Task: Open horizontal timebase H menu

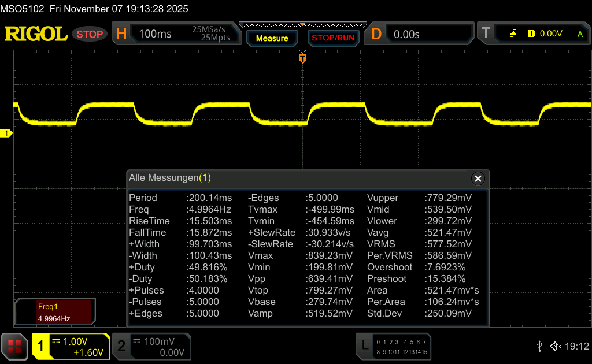Action: [x=121, y=34]
